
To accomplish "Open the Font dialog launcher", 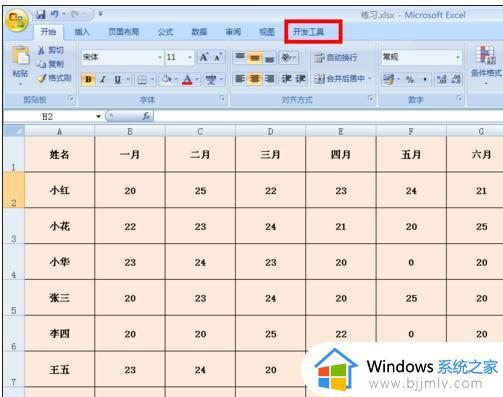I will pyautogui.click(x=222, y=98).
